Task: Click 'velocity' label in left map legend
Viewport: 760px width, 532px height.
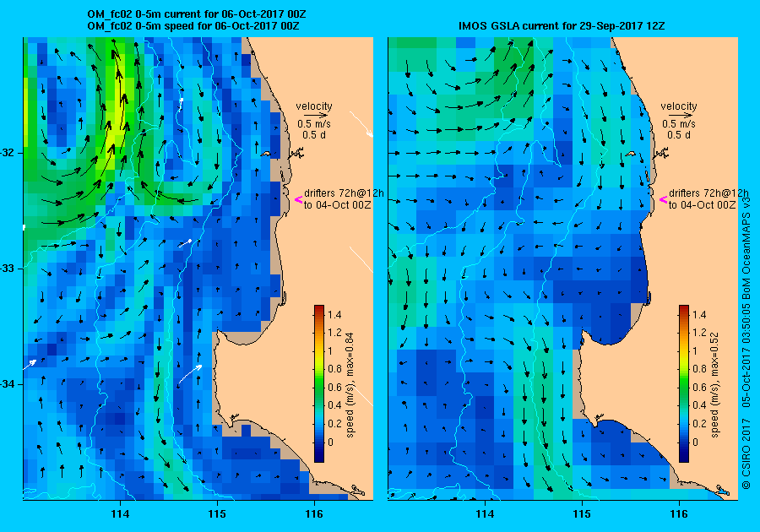Action: [314, 106]
